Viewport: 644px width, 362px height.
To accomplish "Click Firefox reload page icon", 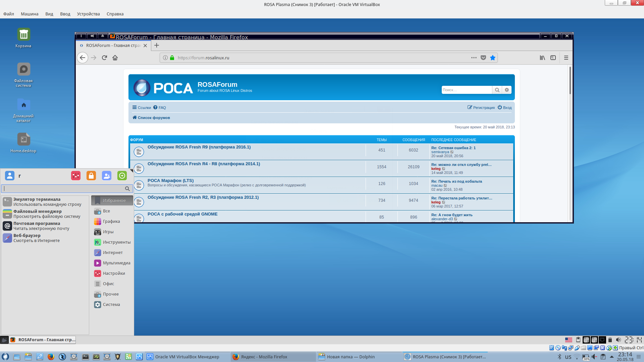I will [x=104, y=58].
